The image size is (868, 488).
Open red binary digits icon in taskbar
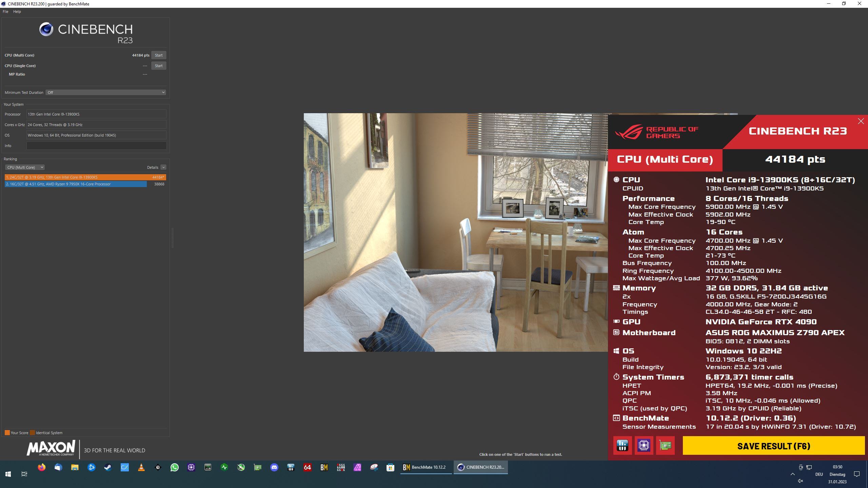(341, 468)
